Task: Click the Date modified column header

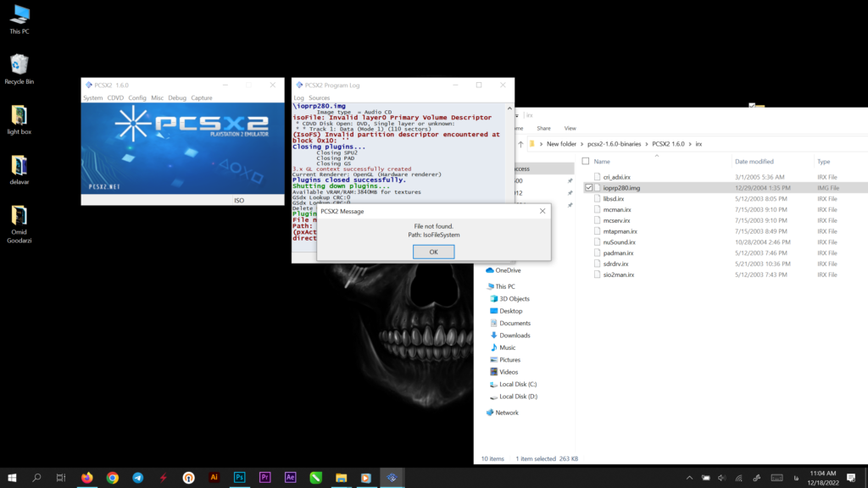Action: coord(754,161)
